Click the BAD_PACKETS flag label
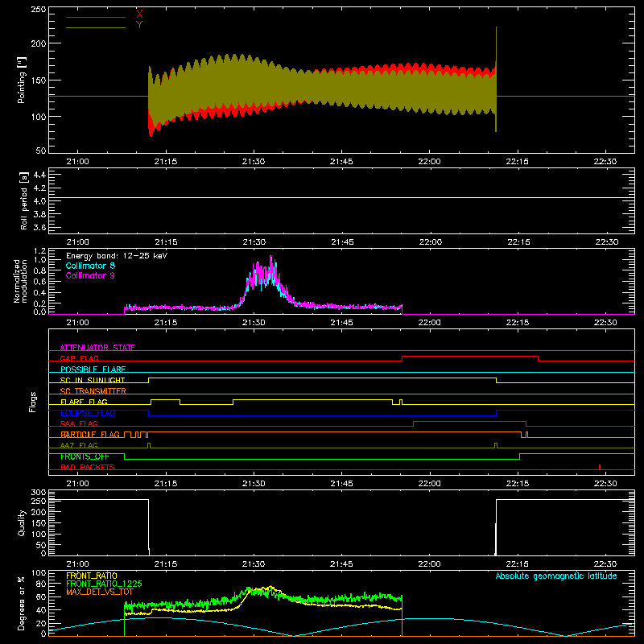Screen dimensions: 644x644 pos(88,467)
